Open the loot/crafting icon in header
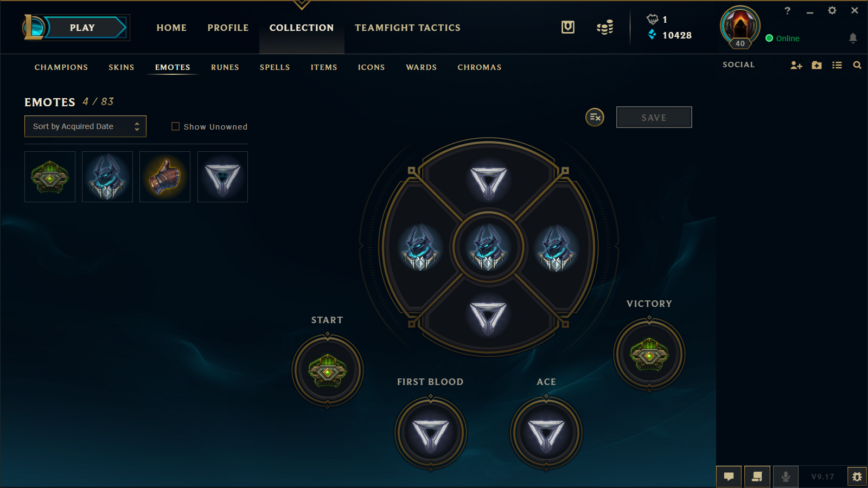 568,27
